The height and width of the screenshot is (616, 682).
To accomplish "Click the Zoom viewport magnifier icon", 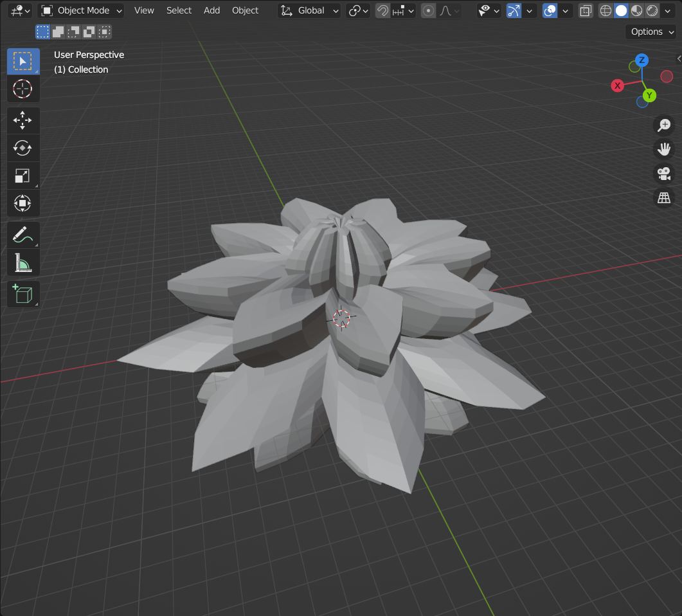I will [x=664, y=125].
